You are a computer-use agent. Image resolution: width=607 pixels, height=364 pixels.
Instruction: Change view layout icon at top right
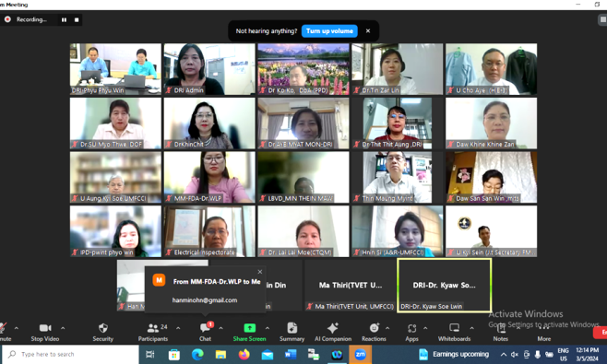[x=602, y=19]
